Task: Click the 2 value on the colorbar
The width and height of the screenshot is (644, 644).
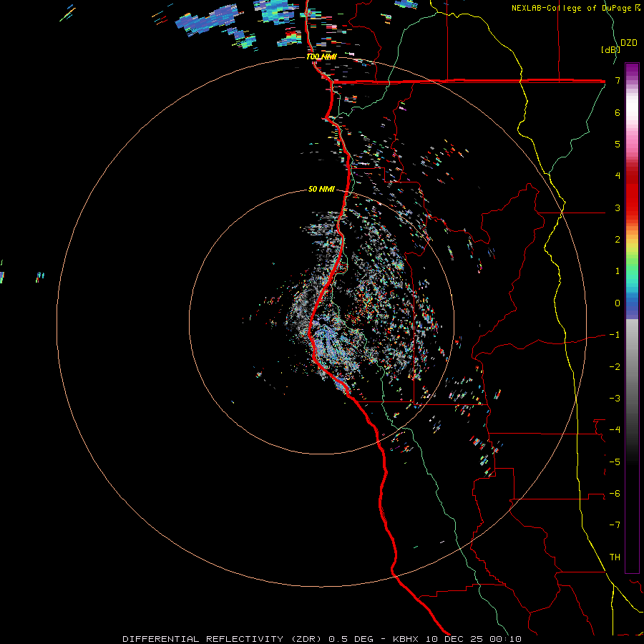Action: point(618,240)
